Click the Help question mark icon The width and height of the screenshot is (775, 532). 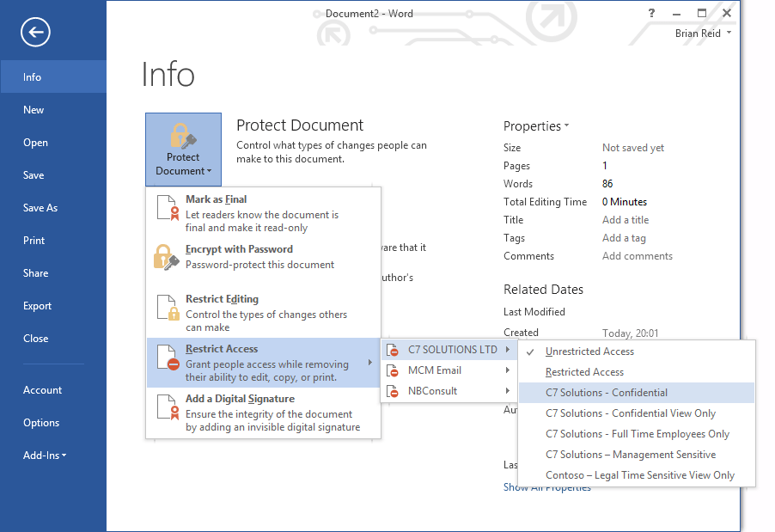650,13
